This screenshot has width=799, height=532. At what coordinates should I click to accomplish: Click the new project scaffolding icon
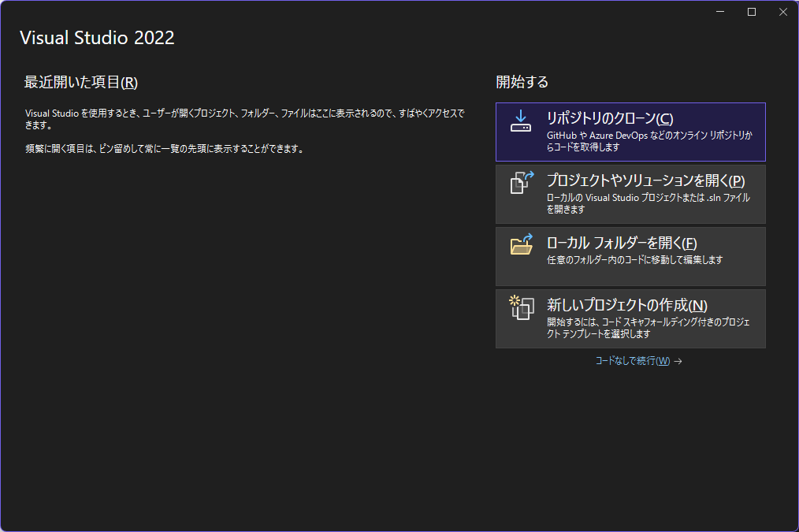[521, 309]
